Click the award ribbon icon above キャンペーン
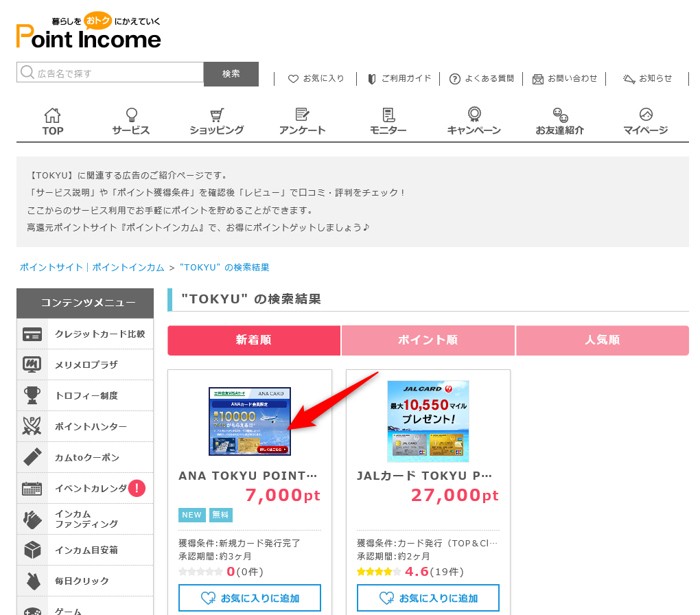This screenshot has height=615, width=700. point(474,115)
